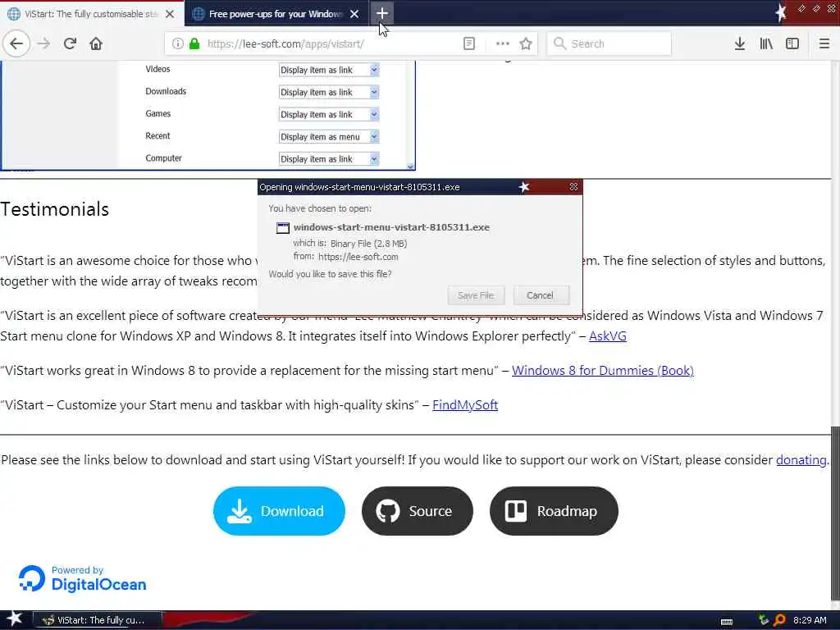Open Computer display dropdown
Viewport: 840px width, 630px height.
coord(329,159)
